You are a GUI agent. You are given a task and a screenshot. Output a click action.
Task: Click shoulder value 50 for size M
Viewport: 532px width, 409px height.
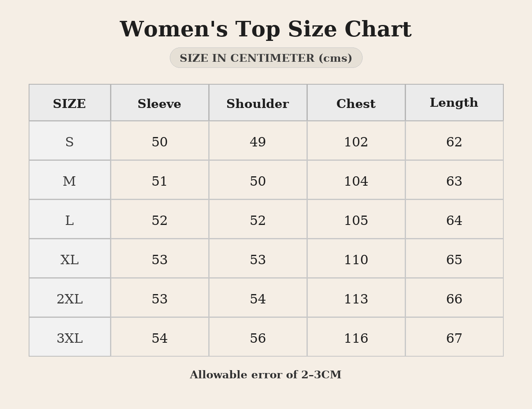click(x=258, y=181)
